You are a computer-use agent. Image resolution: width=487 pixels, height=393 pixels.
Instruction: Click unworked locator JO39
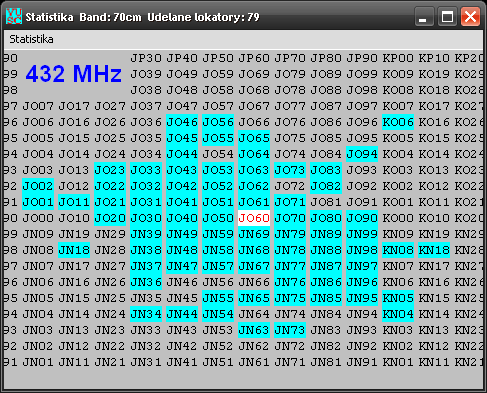tap(146, 74)
